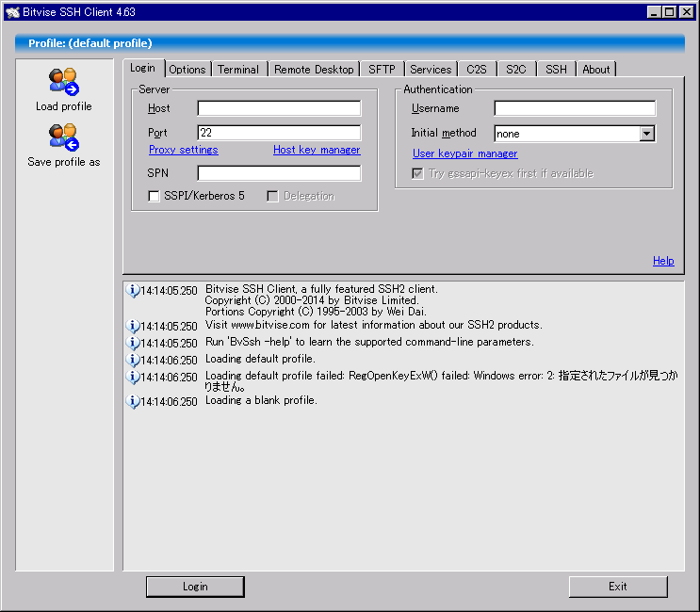700x612 pixels.
Task: Click the 'Save profile as' label text
Action: [x=64, y=162]
